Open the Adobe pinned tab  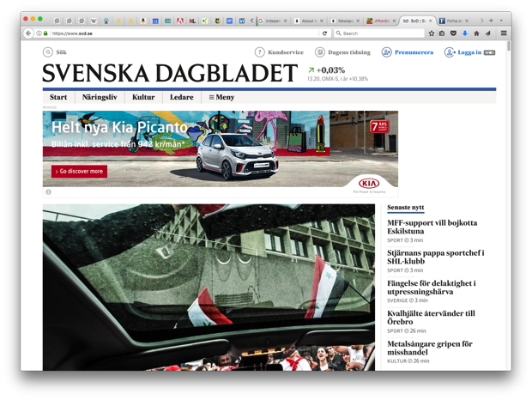click(180, 21)
